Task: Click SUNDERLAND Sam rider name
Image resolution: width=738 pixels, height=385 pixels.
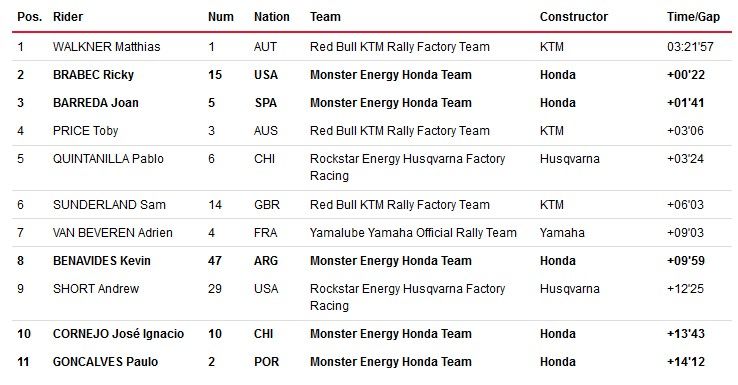Action: click(x=109, y=205)
